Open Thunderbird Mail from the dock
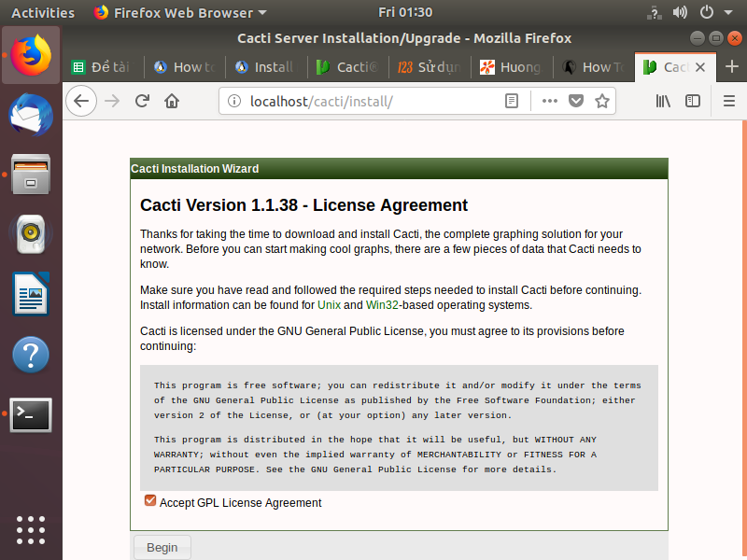 (31, 115)
